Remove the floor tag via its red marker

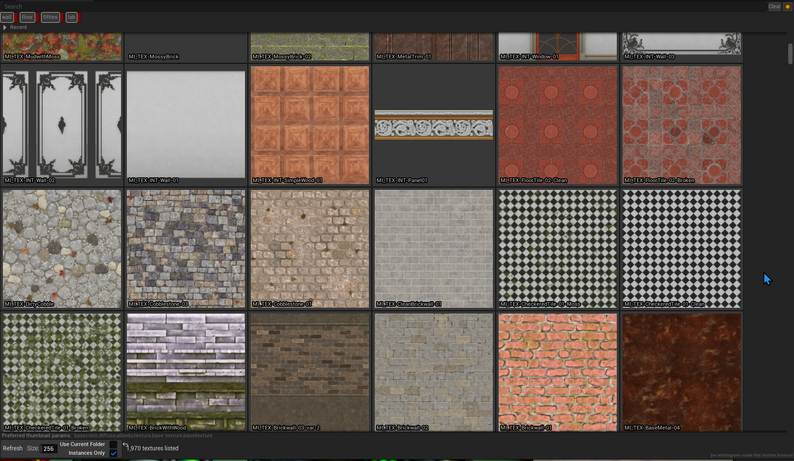[x=37, y=18]
